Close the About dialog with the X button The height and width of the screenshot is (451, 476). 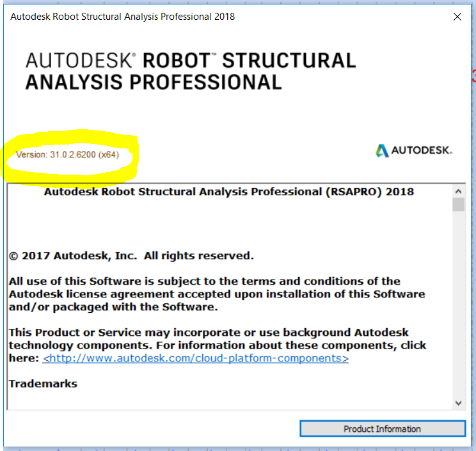point(457,17)
